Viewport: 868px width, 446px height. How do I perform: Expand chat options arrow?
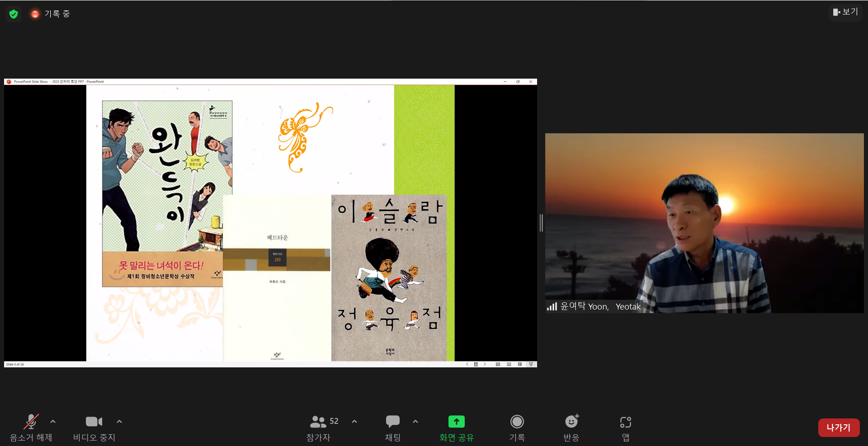[415, 422]
